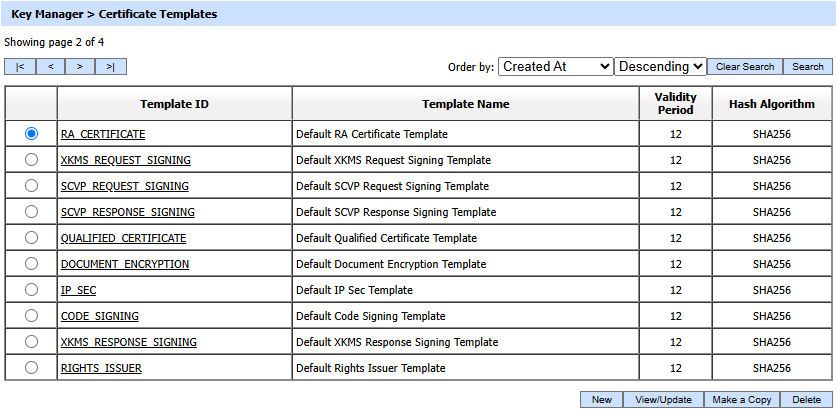Select the RIGHTS_ISSUER template radio button
The image size is (837, 412).
click(x=31, y=367)
